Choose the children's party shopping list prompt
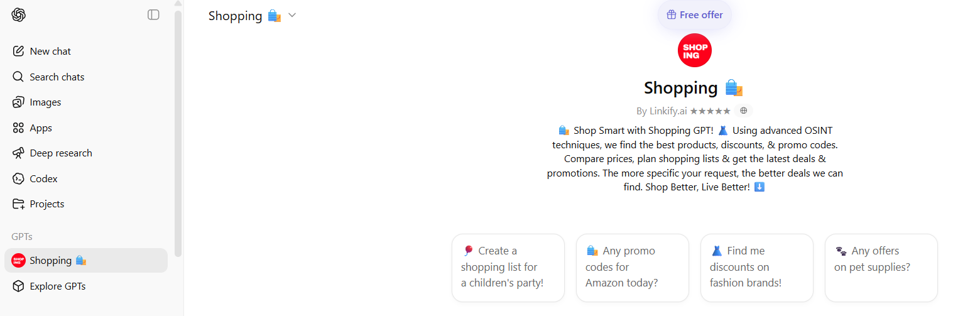The image size is (980, 316). click(x=508, y=268)
